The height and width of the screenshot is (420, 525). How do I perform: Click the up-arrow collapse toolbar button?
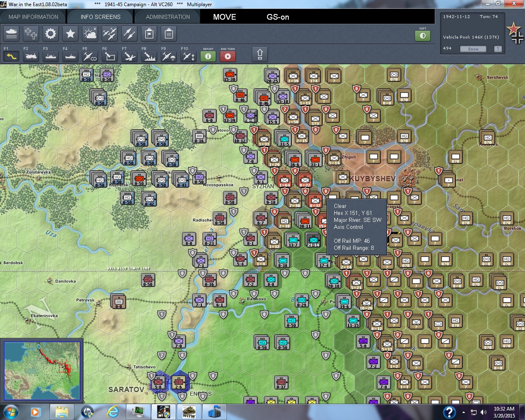(x=260, y=55)
